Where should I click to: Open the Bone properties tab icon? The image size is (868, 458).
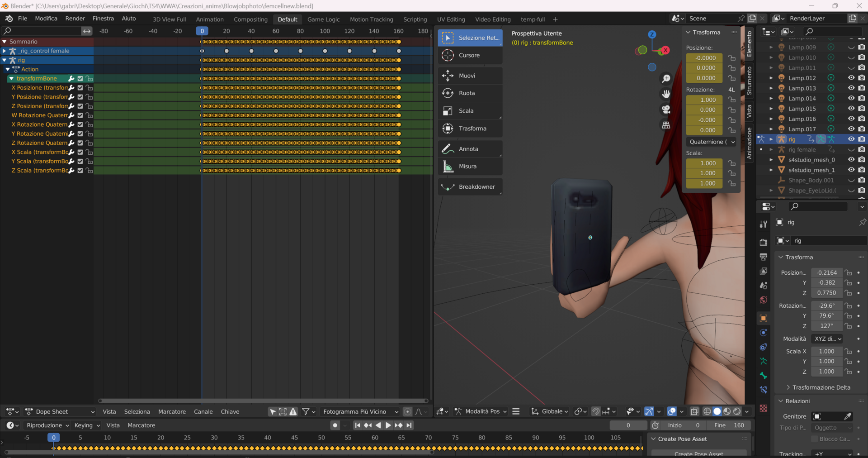click(764, 376)
